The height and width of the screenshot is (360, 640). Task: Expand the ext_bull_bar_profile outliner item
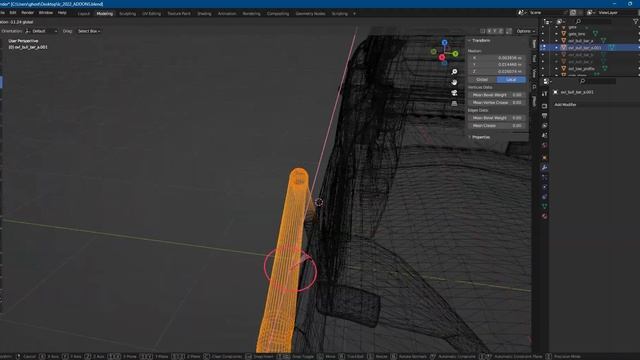tap(556, 69)
